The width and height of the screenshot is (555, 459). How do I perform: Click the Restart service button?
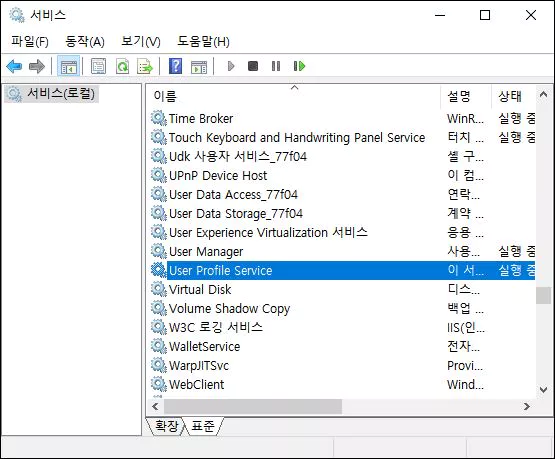299,66
